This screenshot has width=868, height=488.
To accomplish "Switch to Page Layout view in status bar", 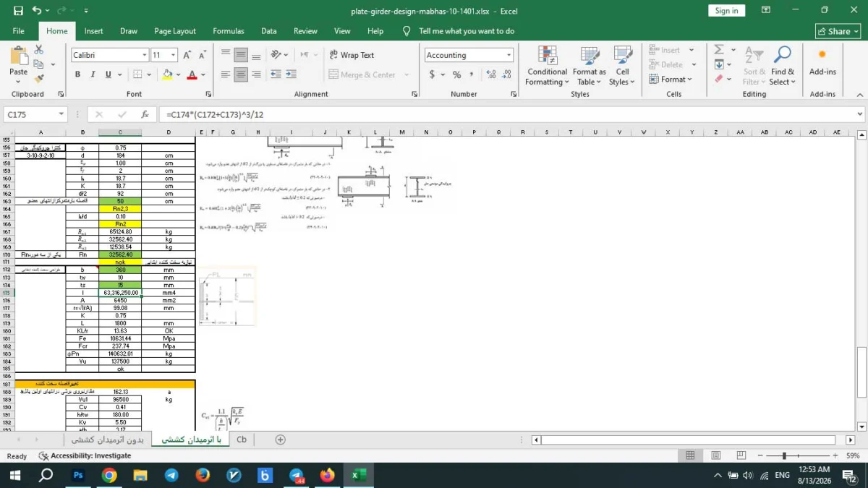I will pyautogui.click(x=715, y=455).
